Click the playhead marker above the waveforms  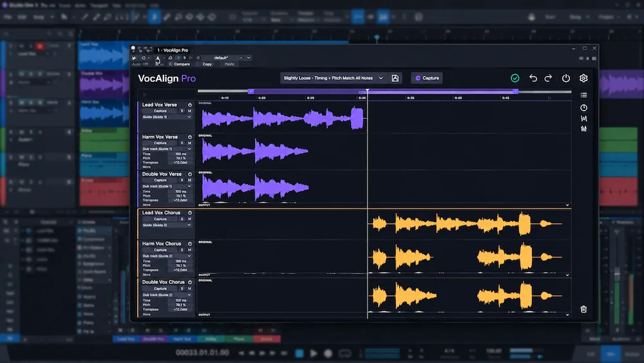pyautogui.click(x=367, y=90)
